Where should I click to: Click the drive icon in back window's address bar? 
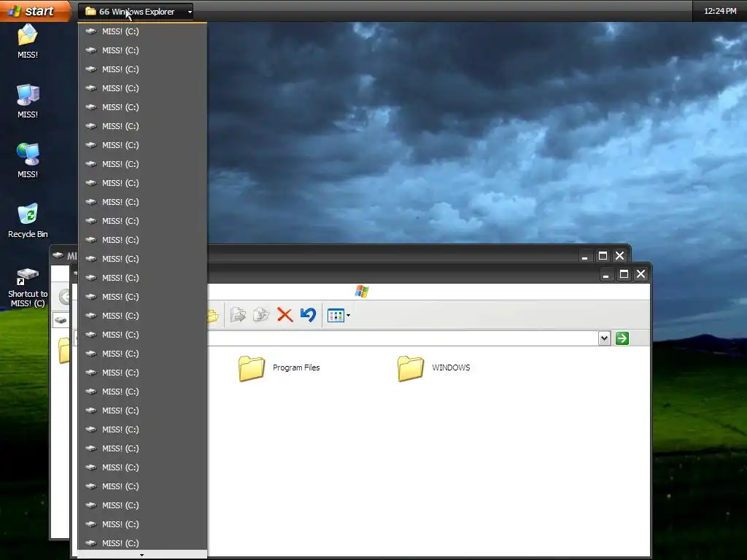61,319
